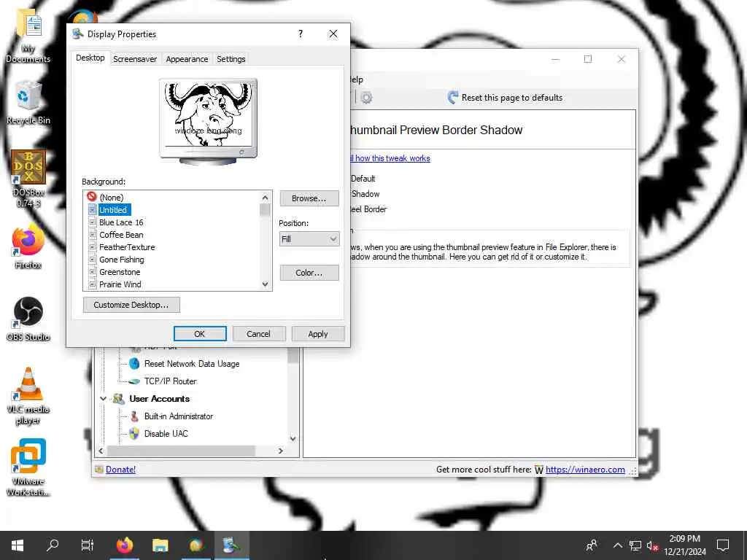The image size is (747, 560).
Task: Switch to the Settings tab
Action: (231, 59)
